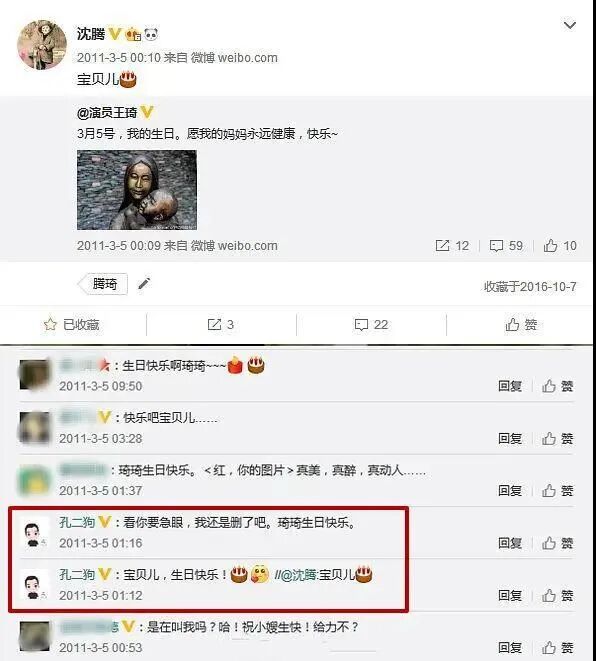
Task: Reply to the 01:37 琦琦生日快乐 comment
Action: (510, 491)
